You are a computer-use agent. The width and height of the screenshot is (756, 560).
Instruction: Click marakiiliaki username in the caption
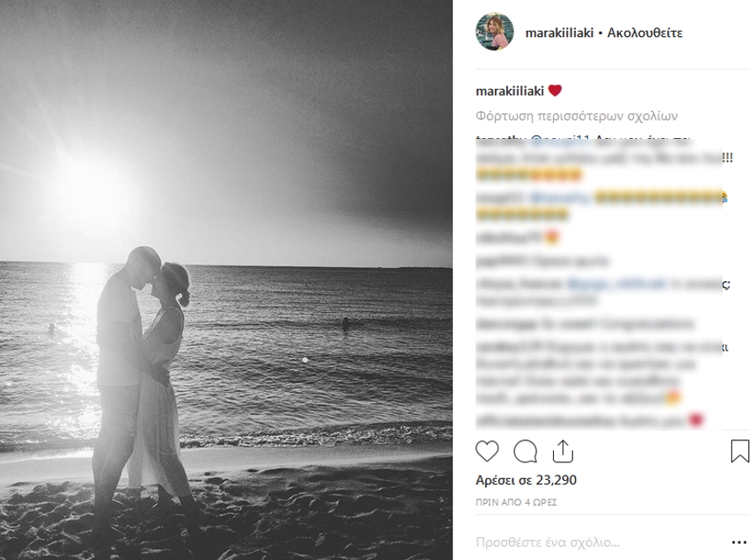tap(510, 91)
